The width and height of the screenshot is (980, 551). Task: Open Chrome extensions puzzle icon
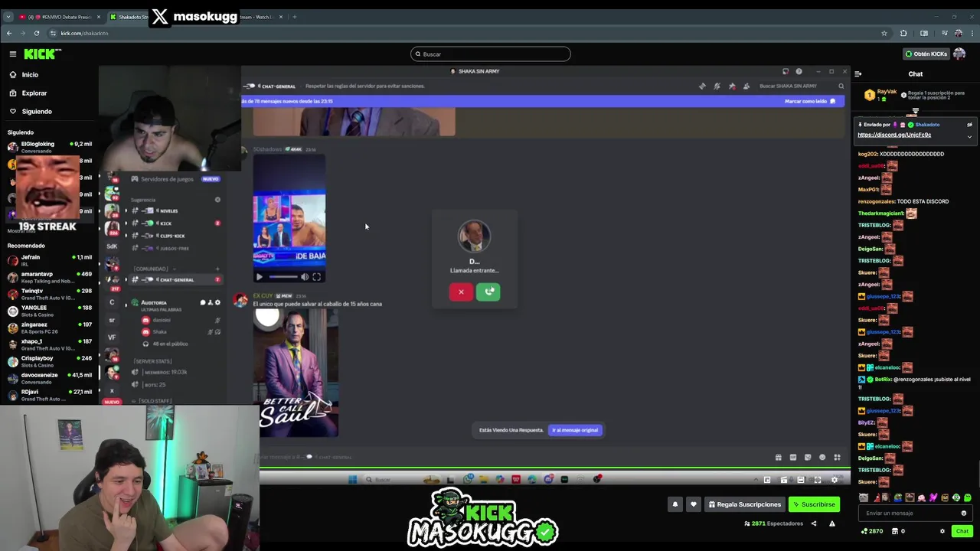[903, 33]
